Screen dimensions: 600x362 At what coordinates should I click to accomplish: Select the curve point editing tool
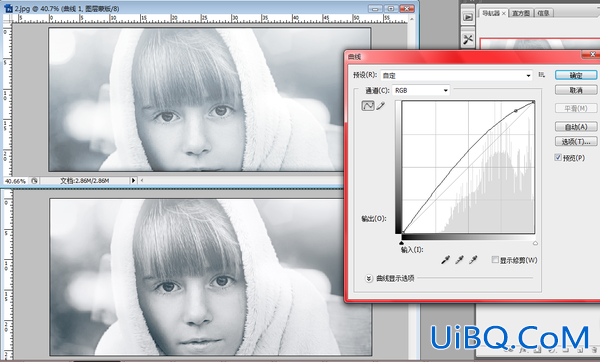[x=368, y=106]
